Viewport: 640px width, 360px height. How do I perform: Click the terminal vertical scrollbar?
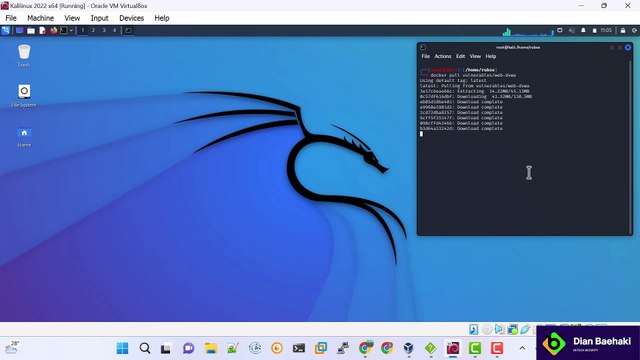coord(631,147)
